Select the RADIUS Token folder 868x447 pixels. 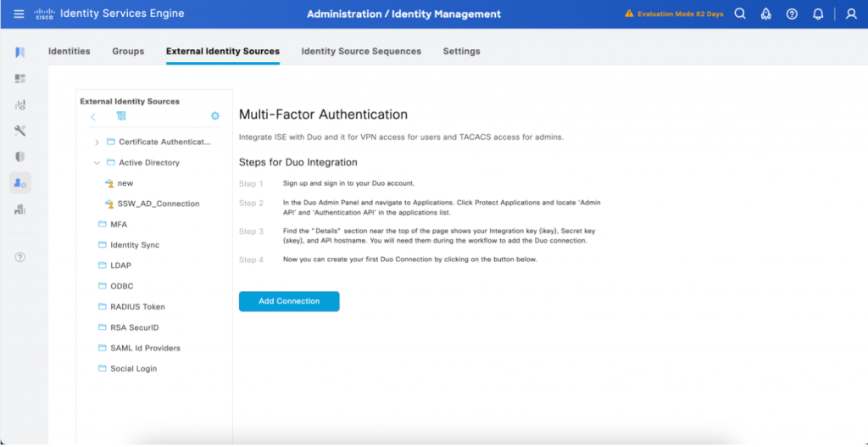coord(137,307)
